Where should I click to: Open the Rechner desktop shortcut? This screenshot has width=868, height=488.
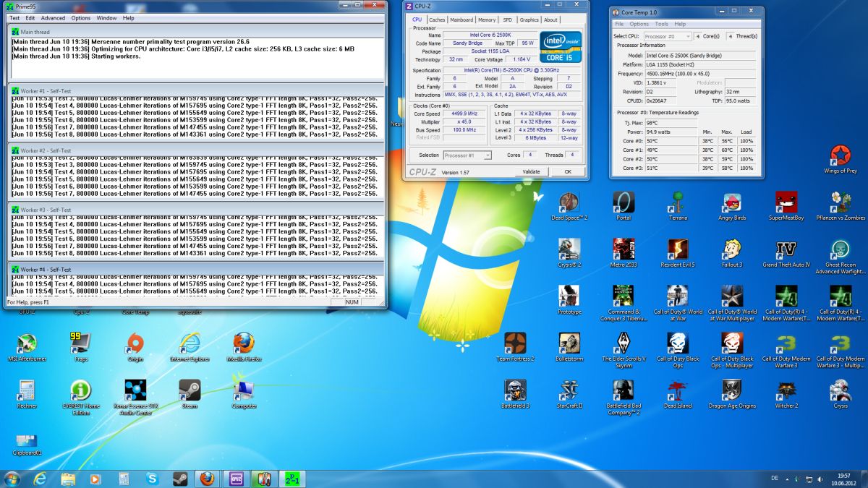[x=27, y=394]
